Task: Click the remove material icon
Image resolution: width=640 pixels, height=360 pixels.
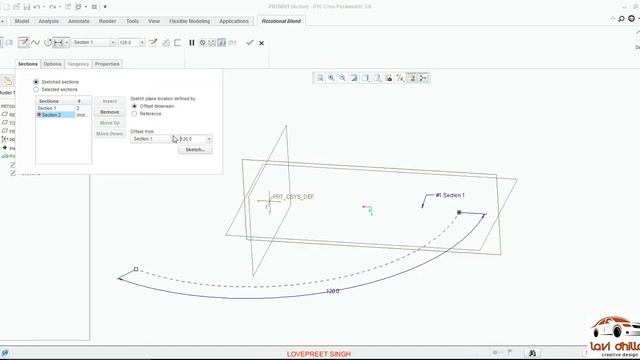Action: point(166,42)
